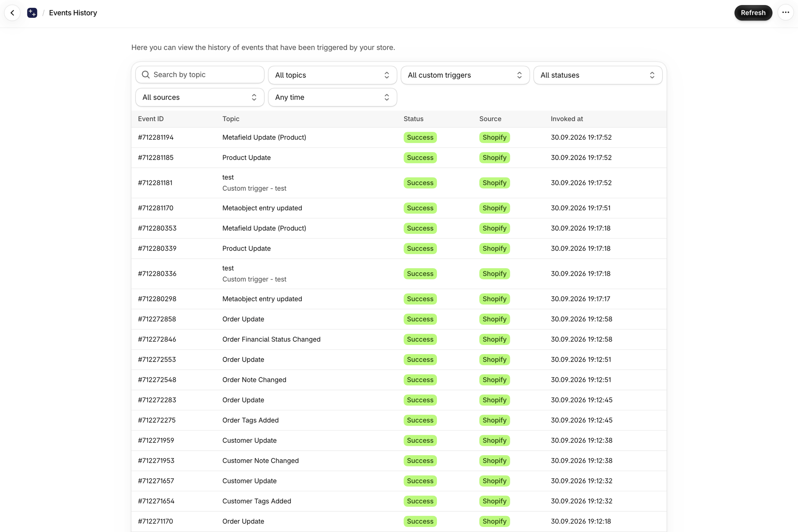This screenshot has width=798, height=532.
Task: Click timestamp 30.09.2026 19:17:17
Action: (x=581, y=299)
